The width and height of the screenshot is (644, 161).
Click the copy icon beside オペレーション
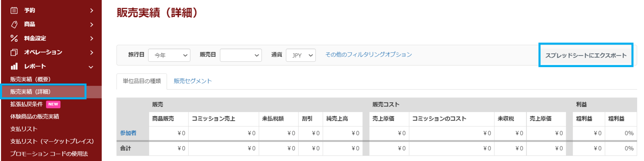coord(14,52)
